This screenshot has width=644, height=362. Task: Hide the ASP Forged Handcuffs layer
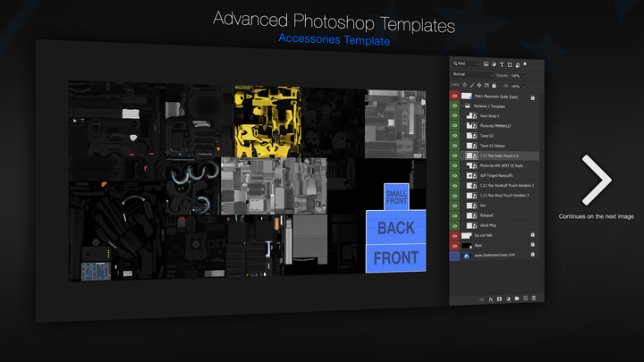(x=454, y=176)
